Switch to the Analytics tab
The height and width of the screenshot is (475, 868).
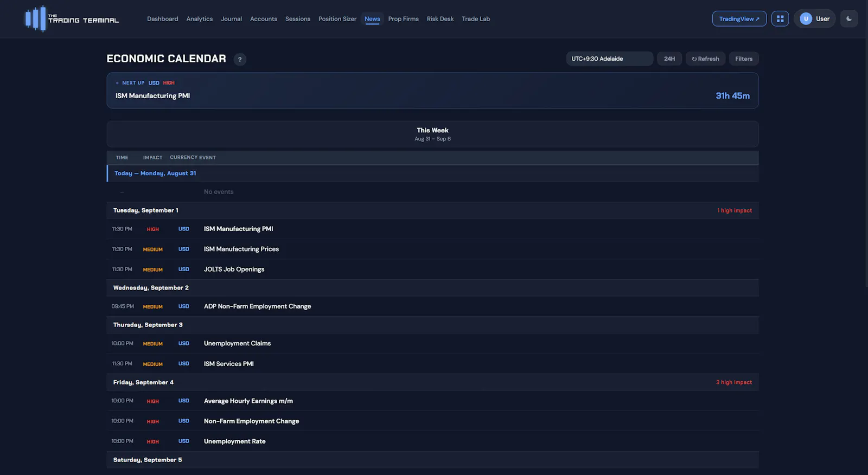click(200, 19)
